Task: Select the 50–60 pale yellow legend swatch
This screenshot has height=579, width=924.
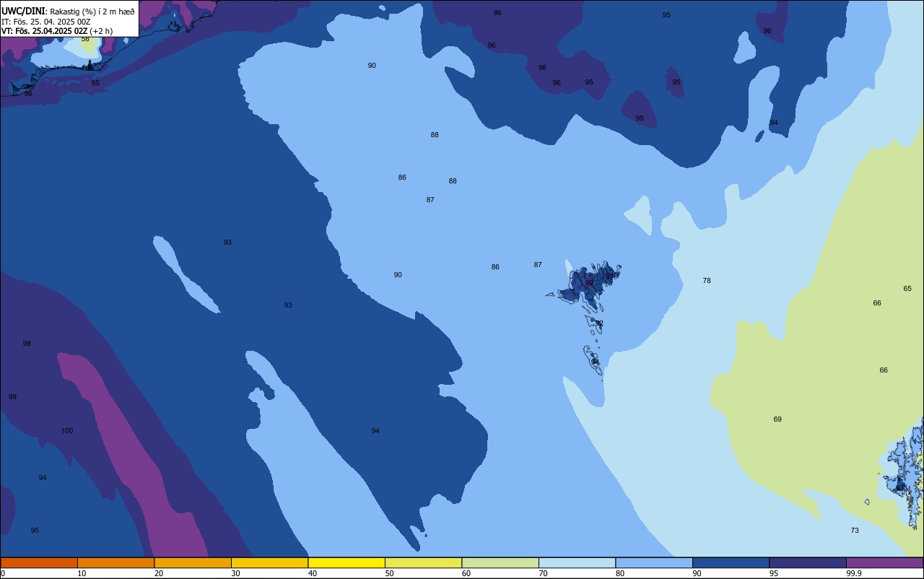Action: coord(423,562)
